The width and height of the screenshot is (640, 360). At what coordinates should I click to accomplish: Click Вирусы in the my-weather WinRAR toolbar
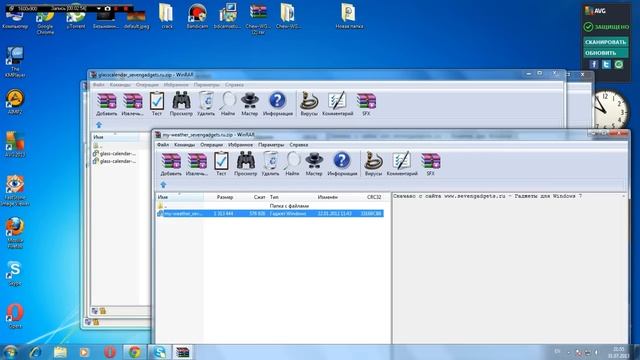[373, 164]
